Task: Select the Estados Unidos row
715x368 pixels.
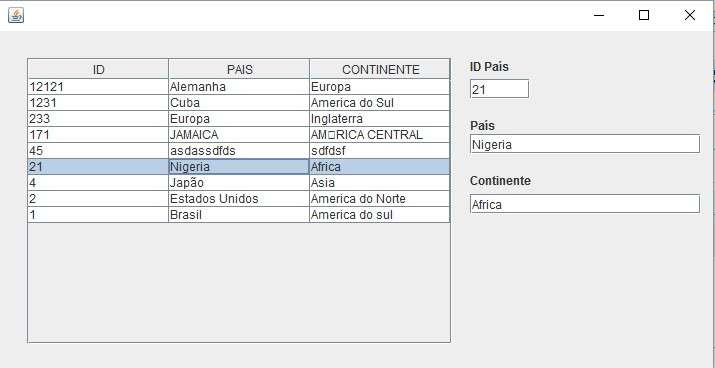Action: point(239,198)
